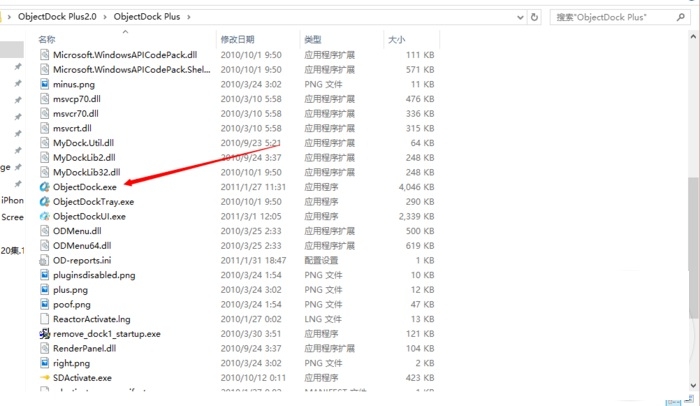Select the file name ObjectDockTray.exe

point(93,202)
